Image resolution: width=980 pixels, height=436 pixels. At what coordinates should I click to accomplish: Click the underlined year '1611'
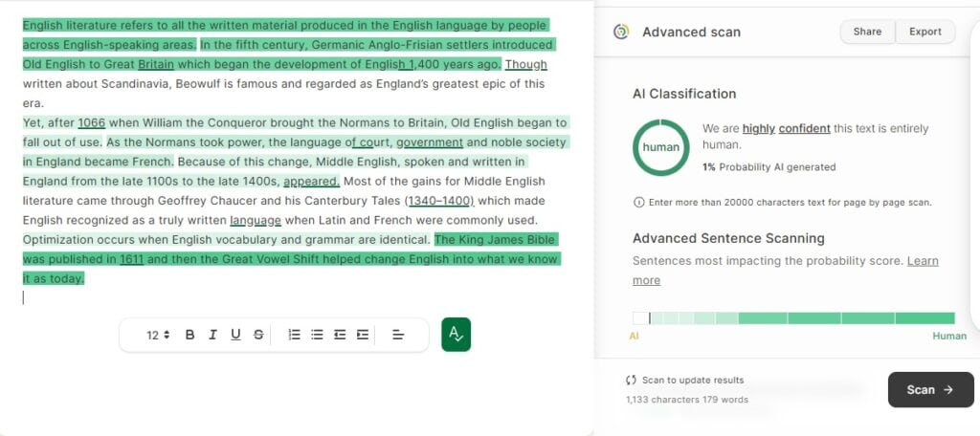(131, 259)
